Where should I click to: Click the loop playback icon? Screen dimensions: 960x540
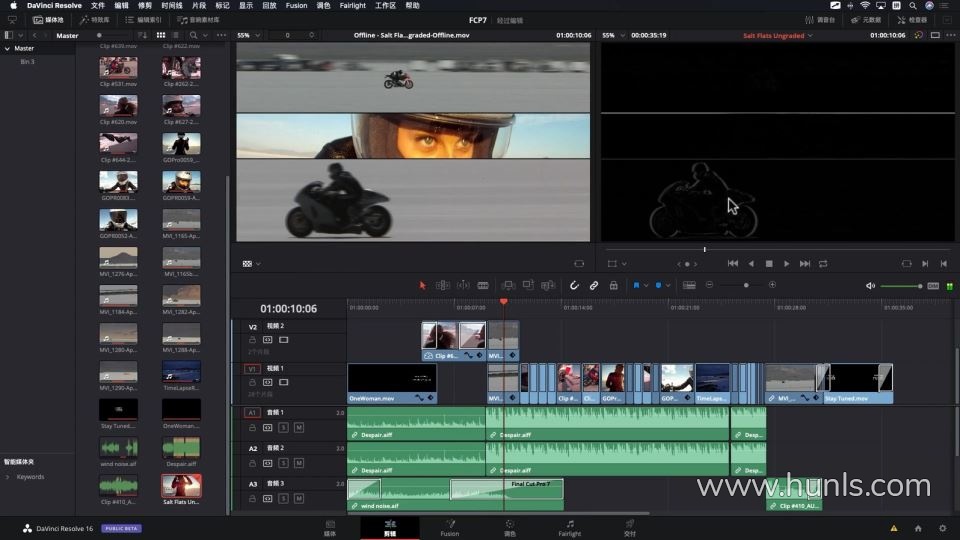point(823,264)
